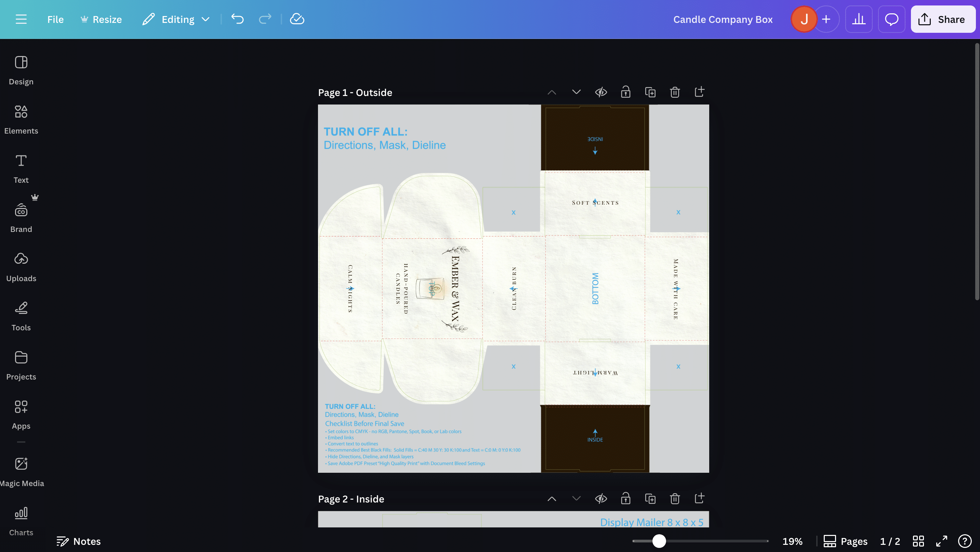
Task: Open the analytics insights icon
Action: click(858, 19)
